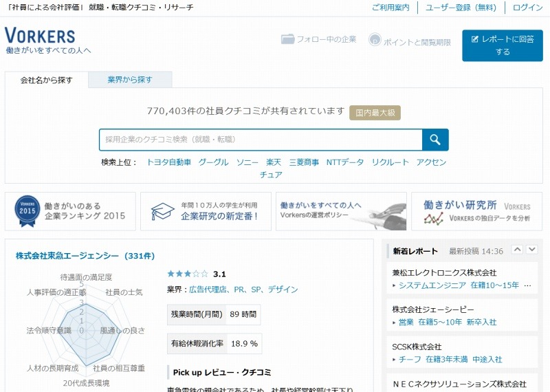Click the 2015 ranking badge icon
The width and height of the screenshot is (550, 392).
click(x=27, y=210)
